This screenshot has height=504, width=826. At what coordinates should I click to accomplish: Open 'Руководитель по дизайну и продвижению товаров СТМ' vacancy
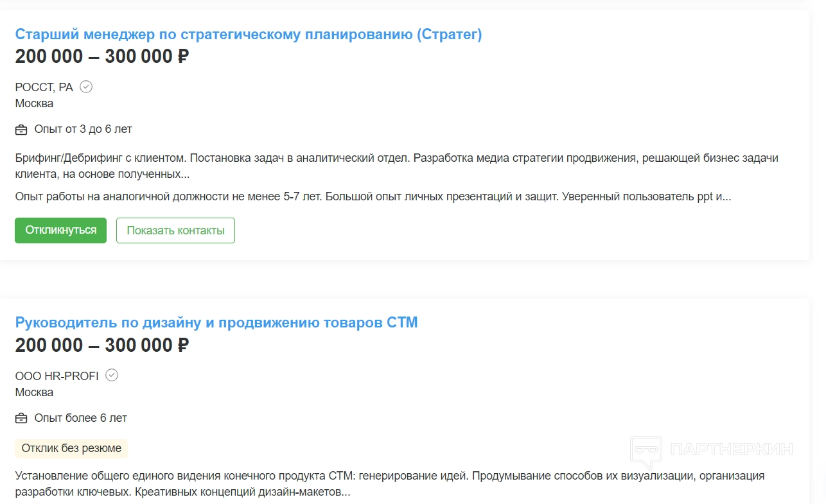click(216, 322)
